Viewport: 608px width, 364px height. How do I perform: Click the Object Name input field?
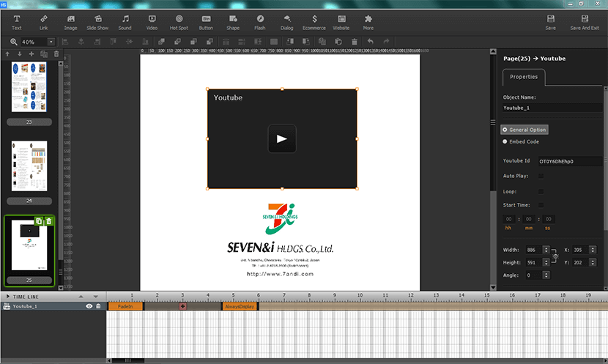point(552,108)
